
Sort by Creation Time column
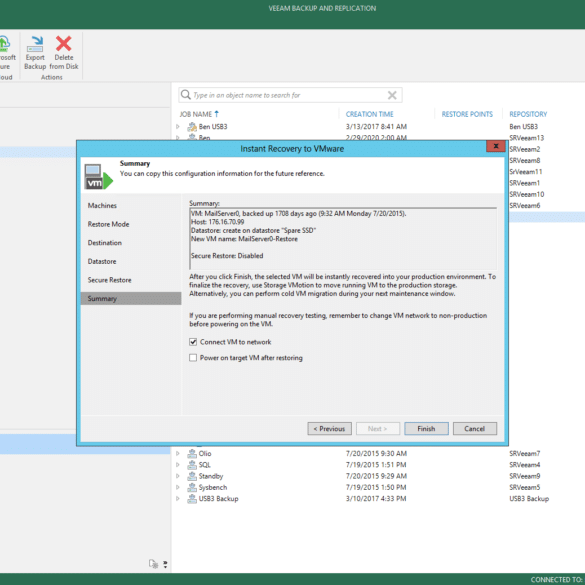(x=369, y=114)
